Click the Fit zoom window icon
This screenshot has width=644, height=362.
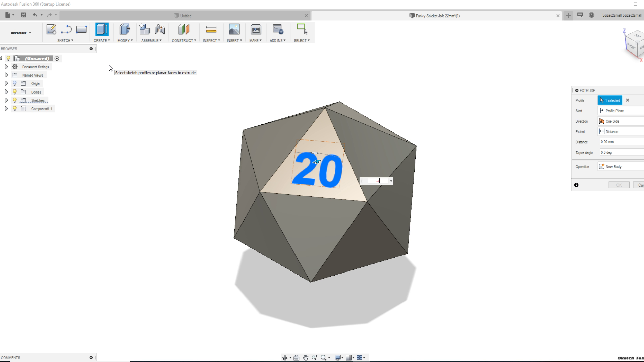point(323,358)
